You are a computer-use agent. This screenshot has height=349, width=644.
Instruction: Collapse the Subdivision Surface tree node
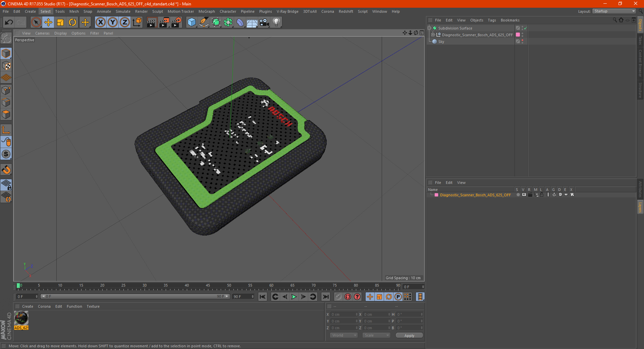click(x=429, y=28)
